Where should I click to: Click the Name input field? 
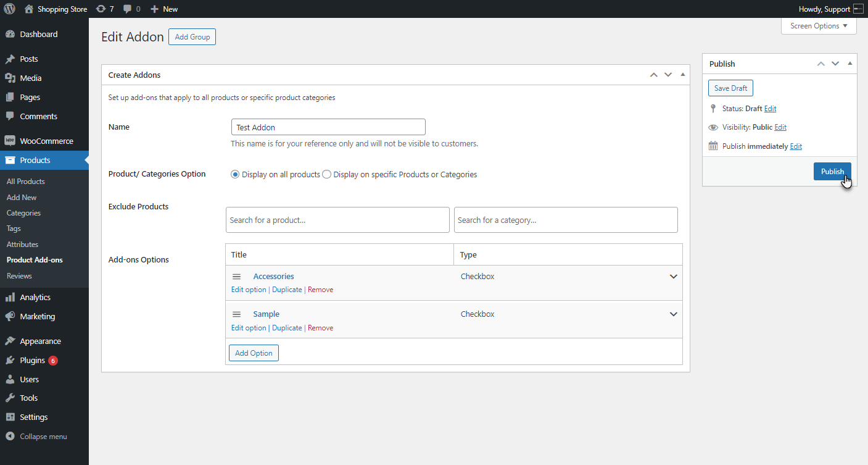point(328,127)
